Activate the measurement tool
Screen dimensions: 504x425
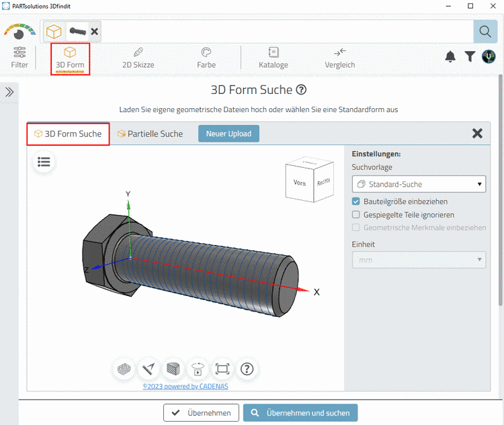(149, 369)
